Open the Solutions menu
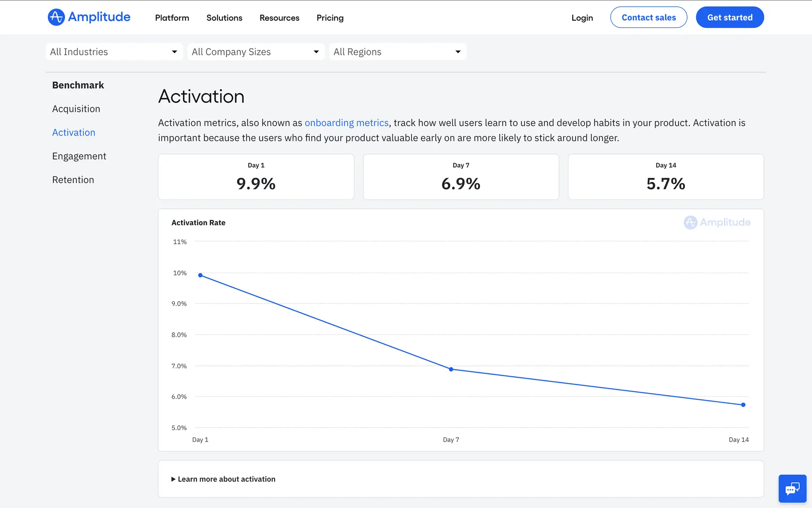This screenshot has height=508, width=812. 224,18
